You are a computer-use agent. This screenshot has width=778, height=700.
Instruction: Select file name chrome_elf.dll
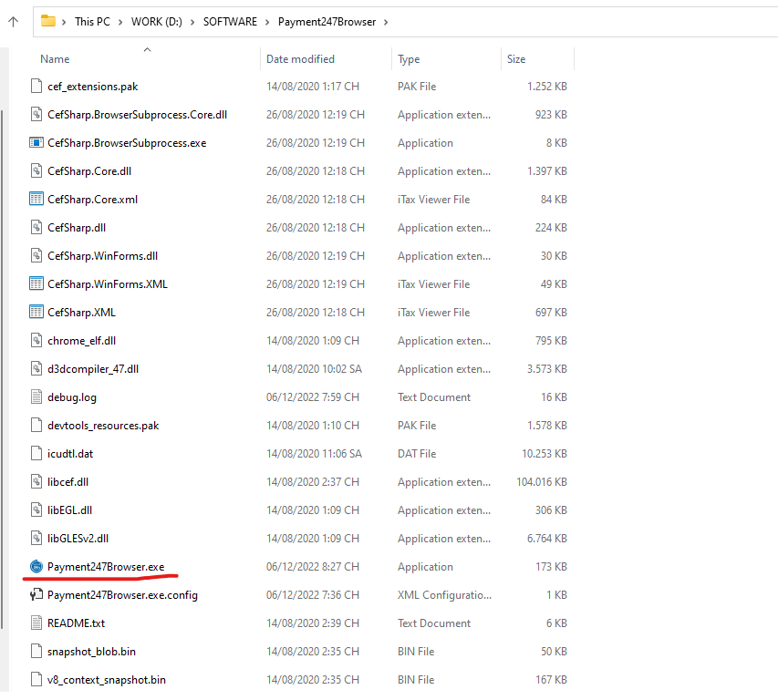tap(81, 341)
